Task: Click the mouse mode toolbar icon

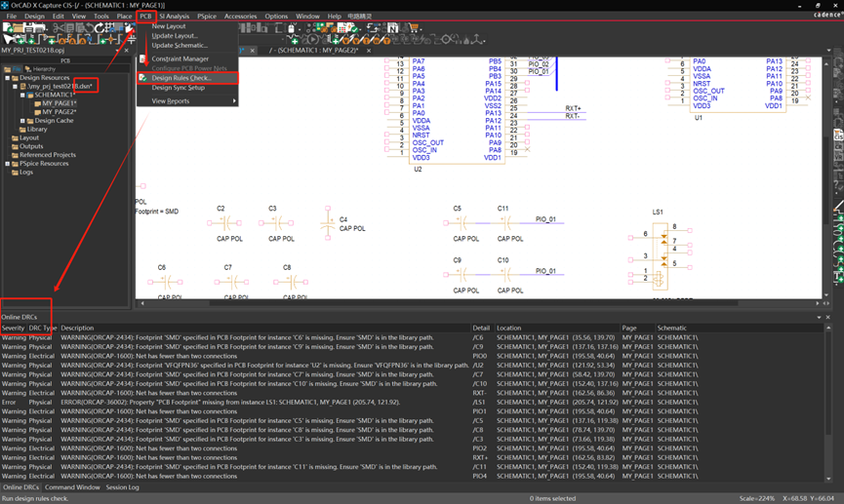Action: [x=291, y=28]
